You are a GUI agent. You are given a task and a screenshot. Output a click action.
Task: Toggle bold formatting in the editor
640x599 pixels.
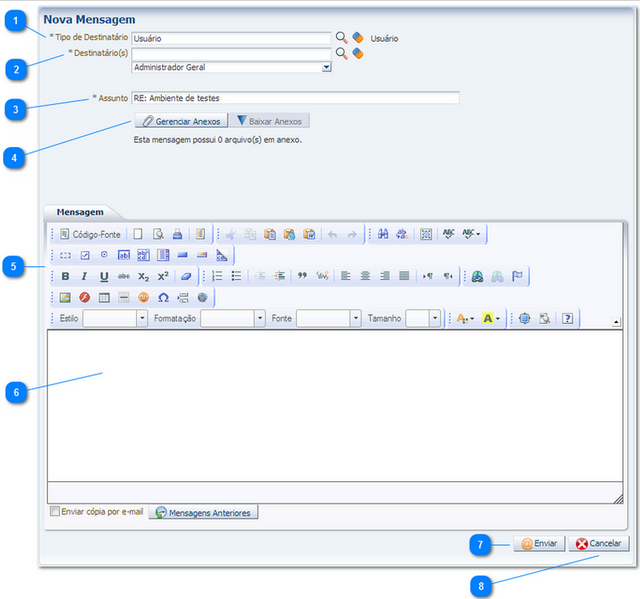66,276
